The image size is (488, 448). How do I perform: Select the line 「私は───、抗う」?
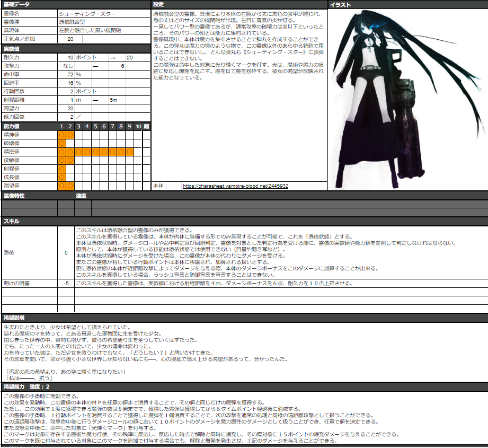point(28,378)
